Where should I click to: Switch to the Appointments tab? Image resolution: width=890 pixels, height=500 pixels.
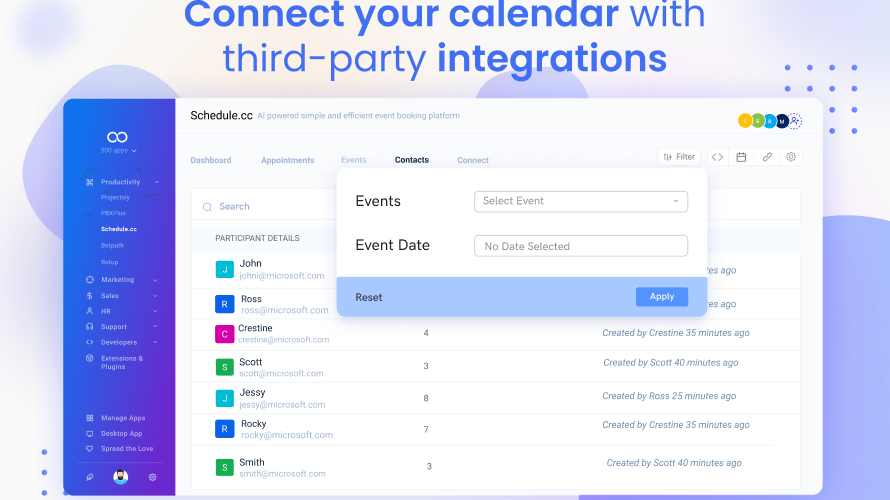click(287, 160)
